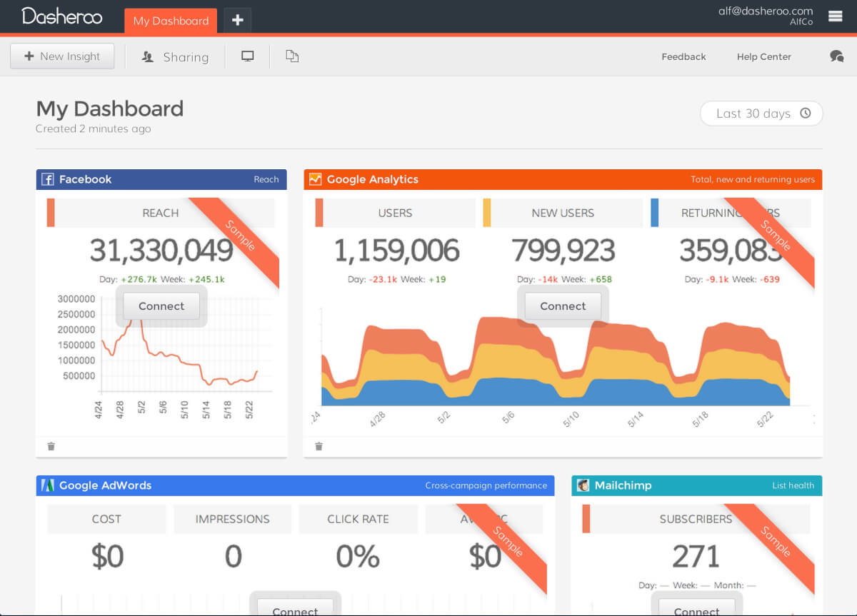The height and width of the screenshot is (616, 857).
Task: Switch to the My Dashboard tab
Action: pos(171,21)
